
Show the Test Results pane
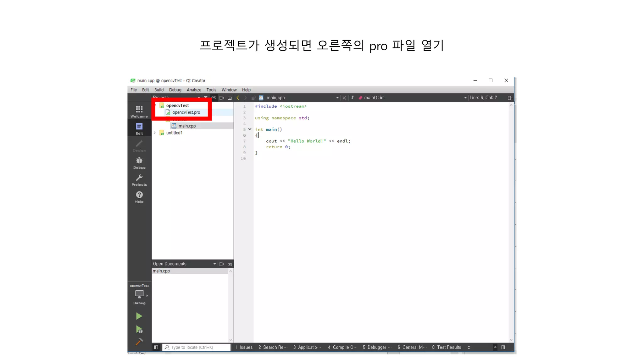pyautogui.click(x=447, y=347)
